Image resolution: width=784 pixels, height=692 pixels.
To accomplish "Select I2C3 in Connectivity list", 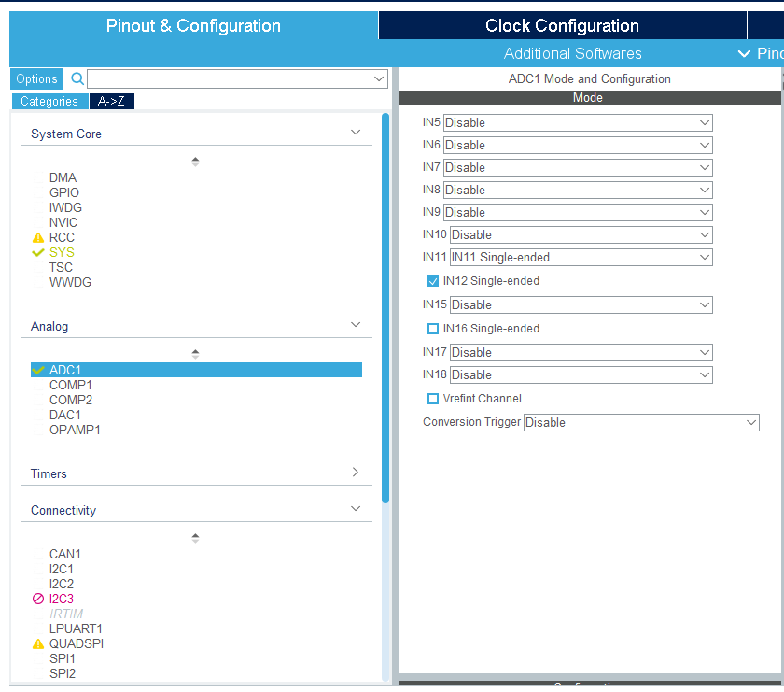I will tap(61, 599).
